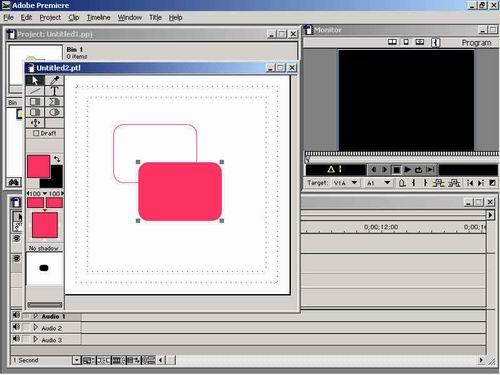Click the gradient end color swatch
The image size is (500, 375).
coord(54,202)
